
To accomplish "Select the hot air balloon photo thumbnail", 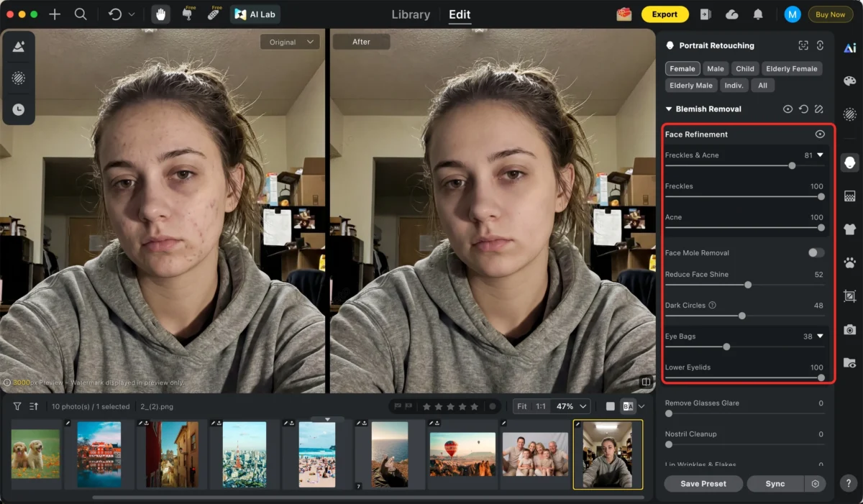I will coord(462,454).
